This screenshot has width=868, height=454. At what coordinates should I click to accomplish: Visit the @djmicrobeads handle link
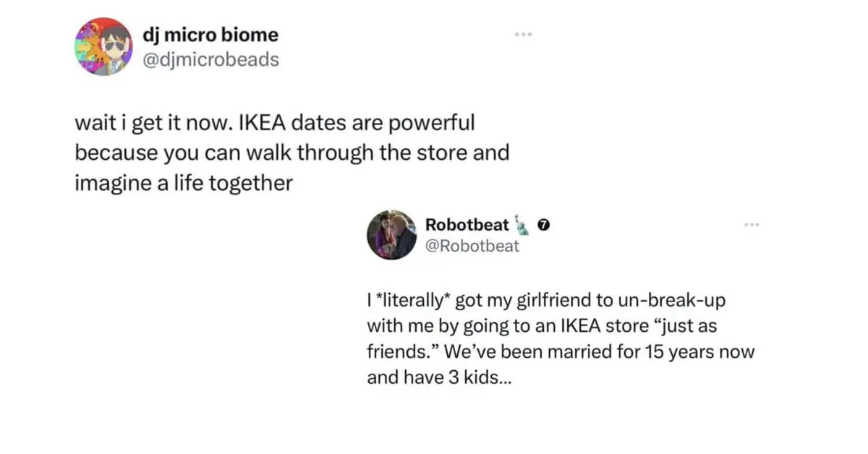212,59
